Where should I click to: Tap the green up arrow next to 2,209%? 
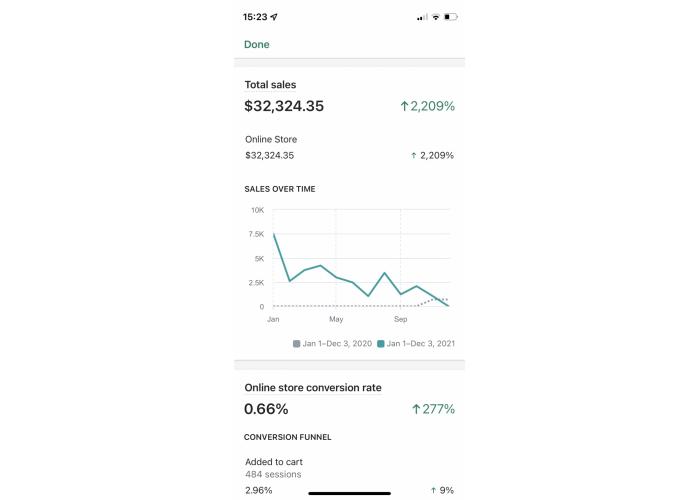(x=404, y=106)
